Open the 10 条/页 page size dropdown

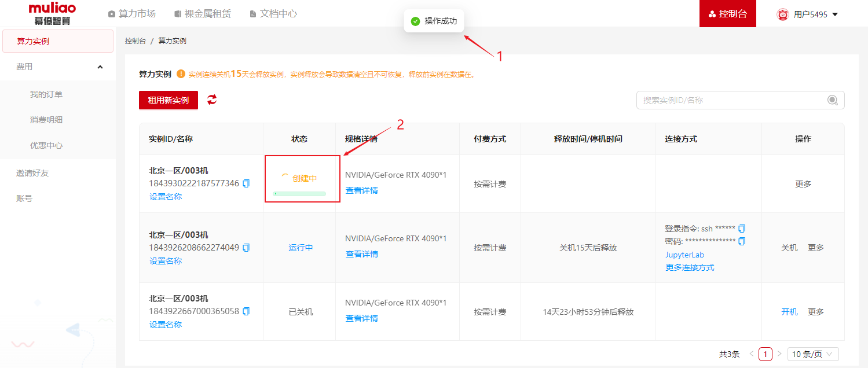coord(813,354)
